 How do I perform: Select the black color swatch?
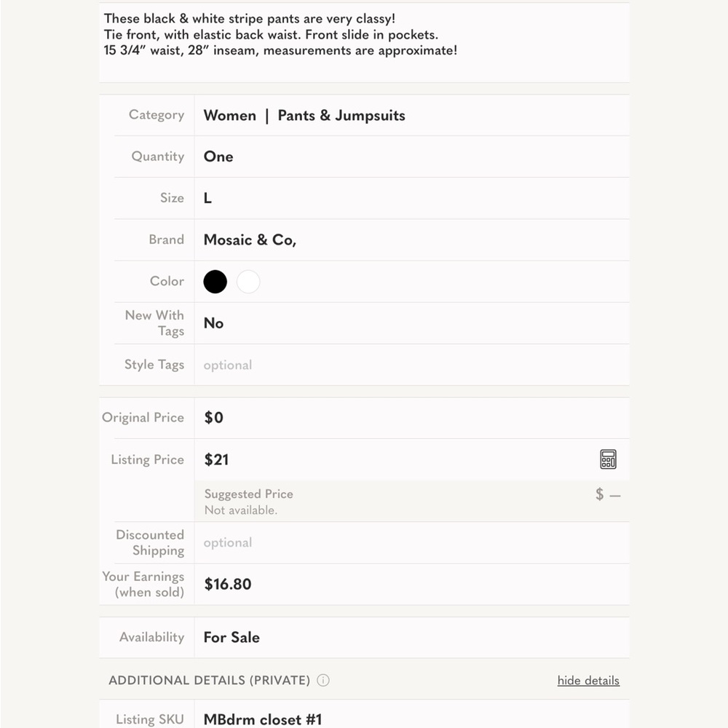(x=215, y=281)
